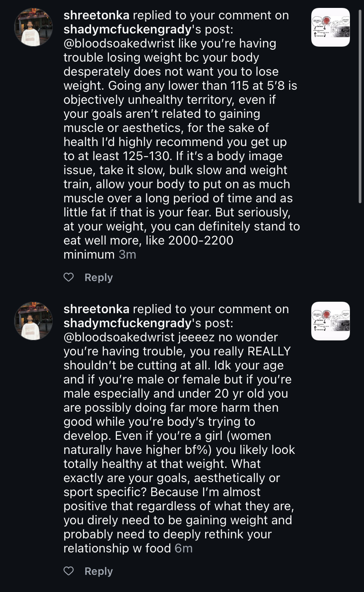This screenshot has height=592, width=364.
Task: Open shreetonka's avatar on the 6m reply
Action: point(33,321)
